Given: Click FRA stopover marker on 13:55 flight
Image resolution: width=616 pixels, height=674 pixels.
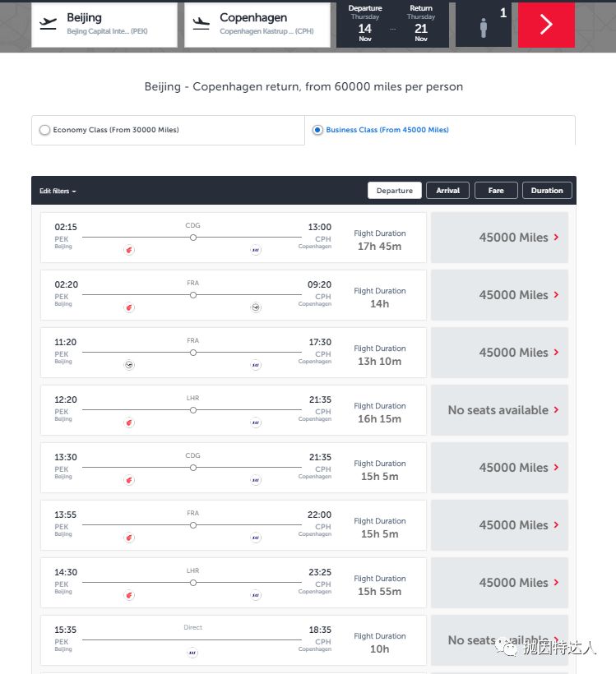Looking at the screenshot, I should tap(193, 525).
